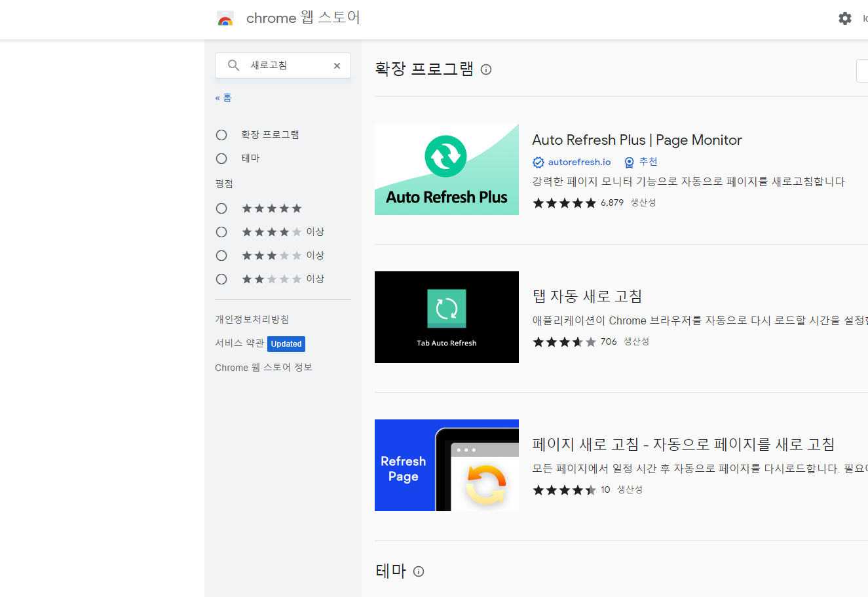868x597 pixels.
Task: Click the Auto Refresh Plus description text
Action: click(689, 182)
